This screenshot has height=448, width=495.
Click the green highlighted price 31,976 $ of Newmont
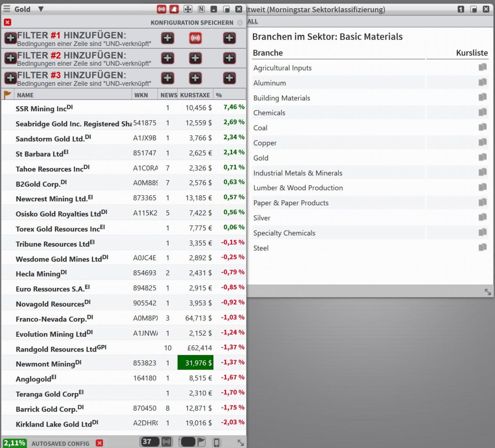coord(195,363)
